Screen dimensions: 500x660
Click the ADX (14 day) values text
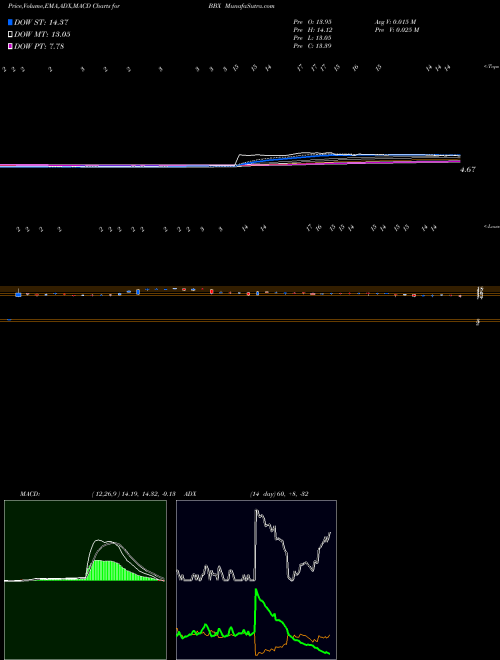(279, 494)
